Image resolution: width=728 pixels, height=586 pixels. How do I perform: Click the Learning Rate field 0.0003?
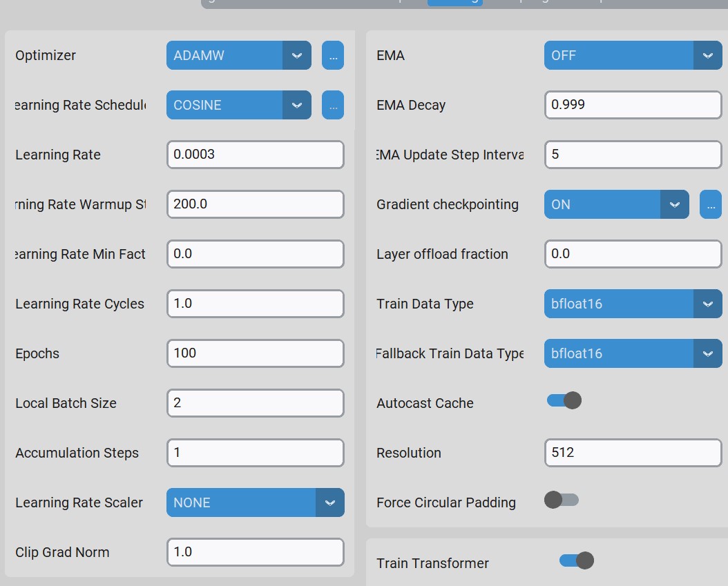tap(256, 155)
